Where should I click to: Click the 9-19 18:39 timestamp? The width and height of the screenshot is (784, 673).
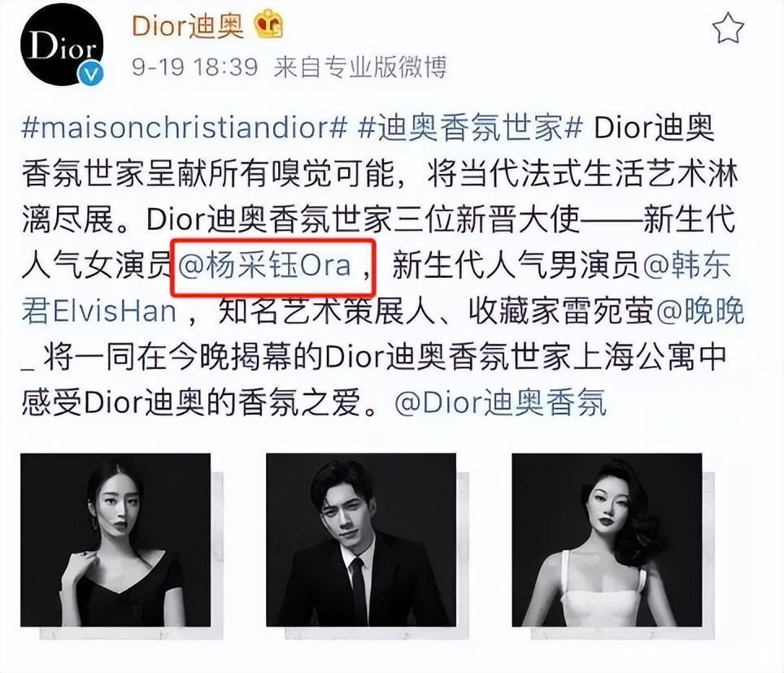tap(195, 67)
